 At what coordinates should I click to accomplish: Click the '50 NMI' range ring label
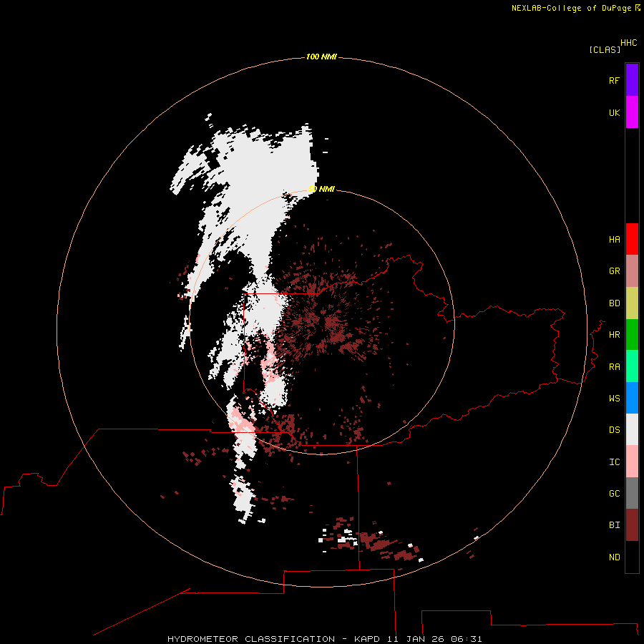[x=321, y=189]
